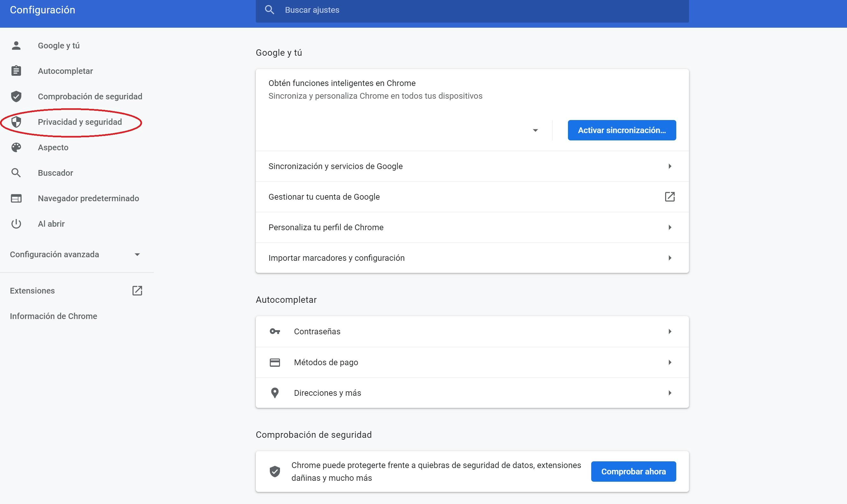This screenshot has width=847, height=504.
Task: Select Privacidad y seguridad in sidebar
Action: (80, 122)
